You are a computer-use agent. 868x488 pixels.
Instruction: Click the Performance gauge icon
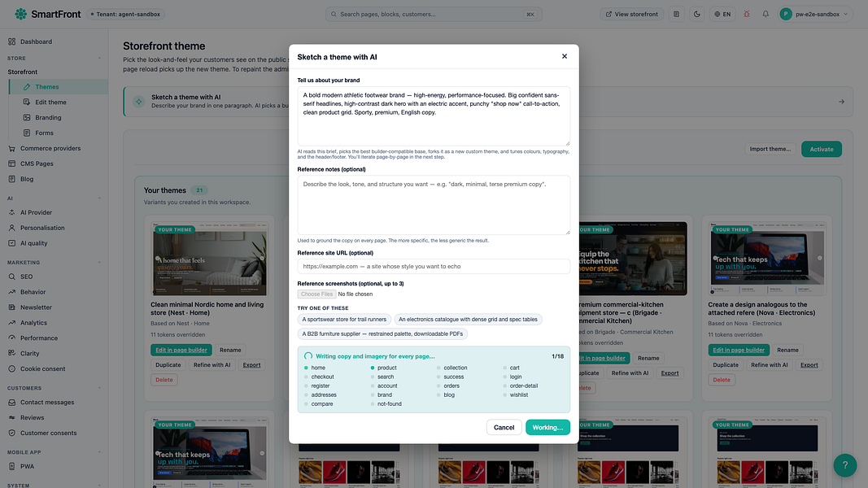coord(11,338)
